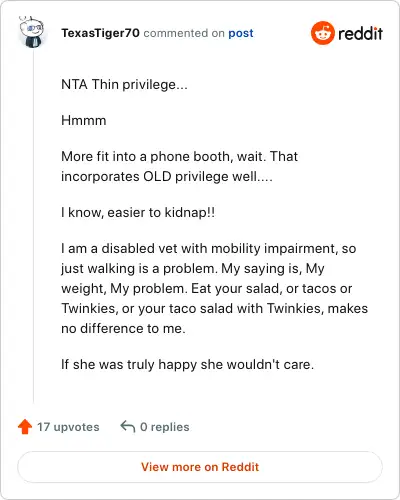Follow the blue "post" link
This screenshot has width=400, height=500.
[x=241, y=33]
